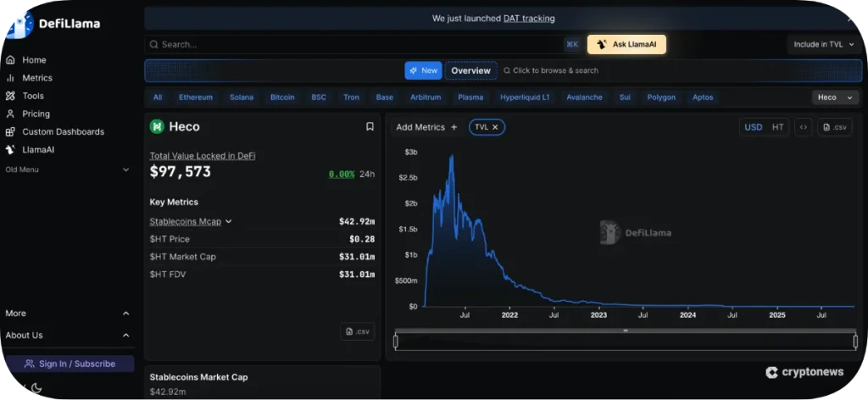Expand the Stablecoins Mcap row
This screenshot has height=400, width=868.
[x=191, y=221]
